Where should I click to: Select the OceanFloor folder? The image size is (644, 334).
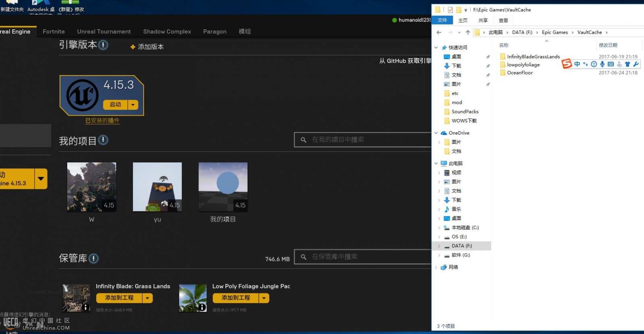[x=516, y=73]
